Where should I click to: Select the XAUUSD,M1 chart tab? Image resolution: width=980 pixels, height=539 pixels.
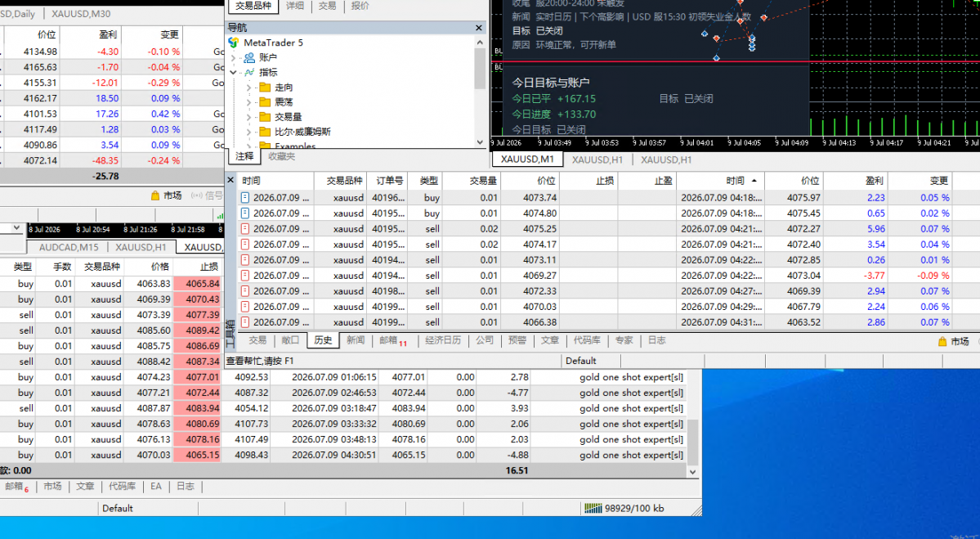pos(527,159)
